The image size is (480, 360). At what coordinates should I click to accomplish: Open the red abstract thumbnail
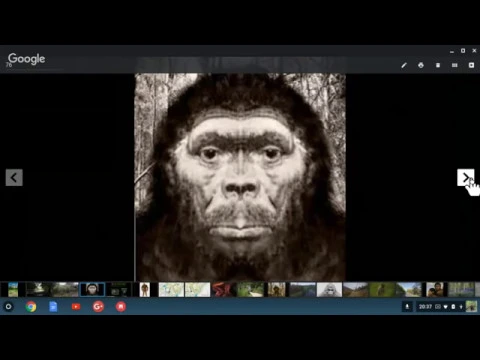(x=224, y=289)
